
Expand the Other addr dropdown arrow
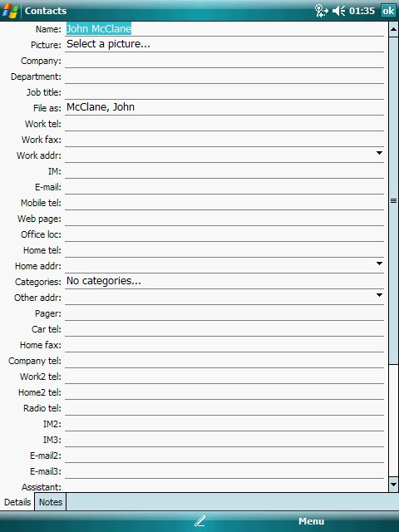[x=379, y=295]
